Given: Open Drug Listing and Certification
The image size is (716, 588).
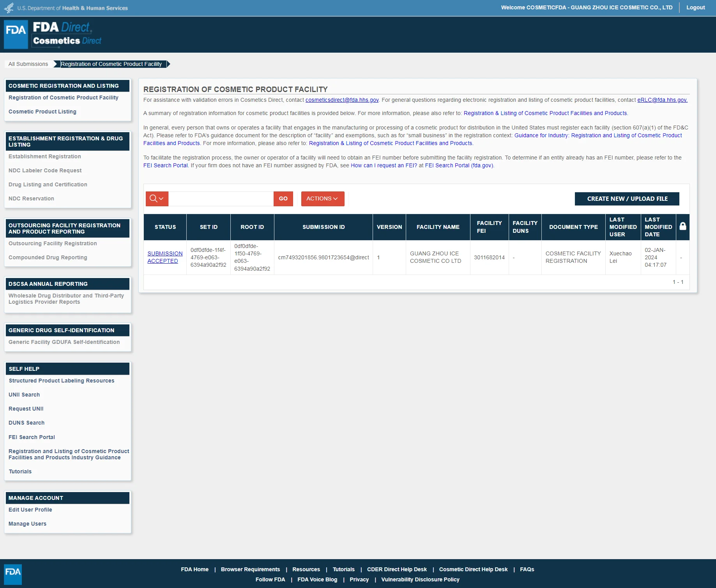Looking at the screenshot, I should (48, 184).
